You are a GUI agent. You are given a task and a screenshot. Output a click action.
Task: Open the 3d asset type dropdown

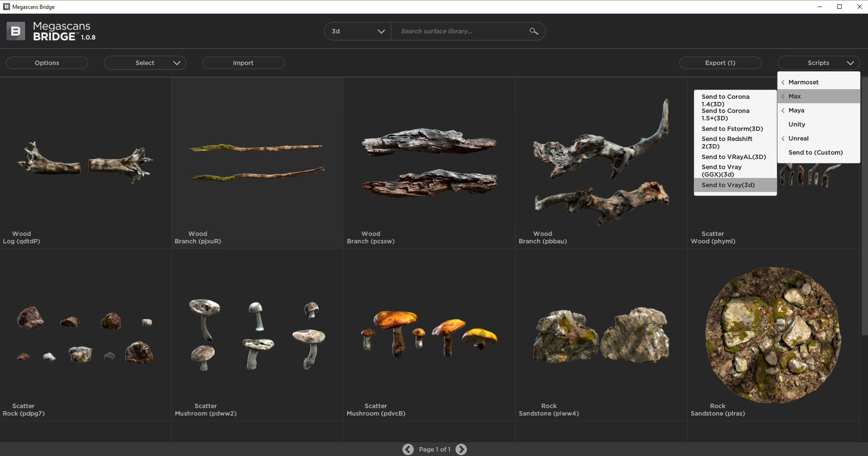point(358,31)
